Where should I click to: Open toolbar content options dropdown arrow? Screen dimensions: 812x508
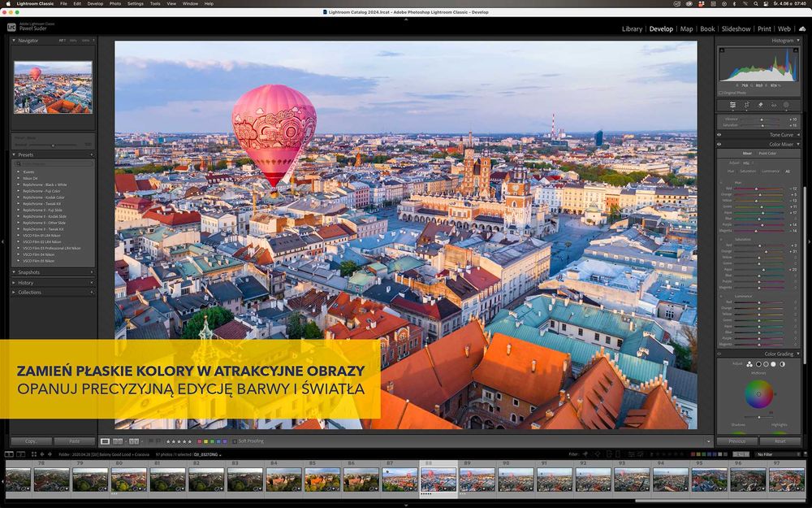(x=708, y=441)
